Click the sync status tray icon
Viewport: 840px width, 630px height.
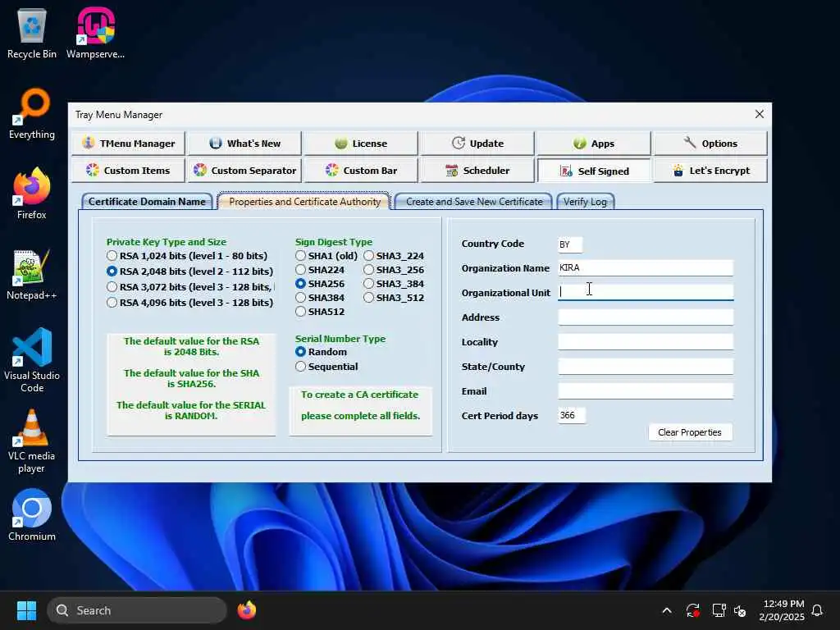(x=692, y=610)
